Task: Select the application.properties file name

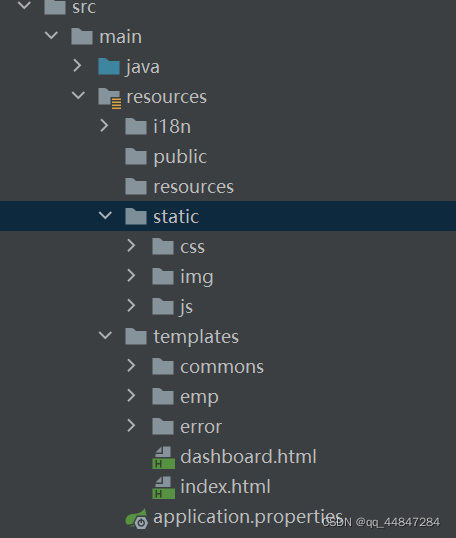Action: 248,517
